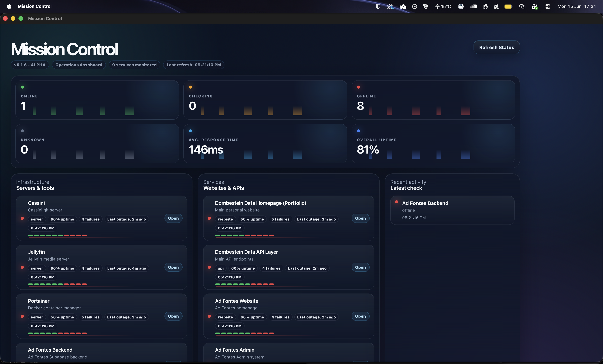Click Portainer's 5 failures chip
603x364 pixels.
point(90,317)
